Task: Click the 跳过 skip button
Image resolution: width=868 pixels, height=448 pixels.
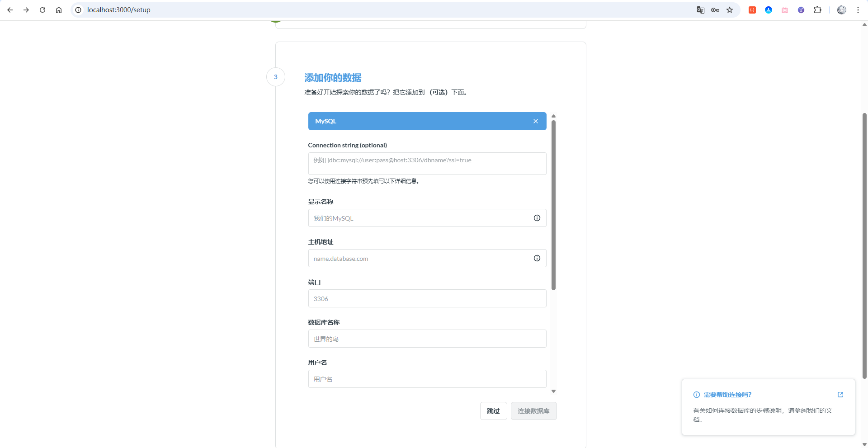Action: [x=493, y=411]
